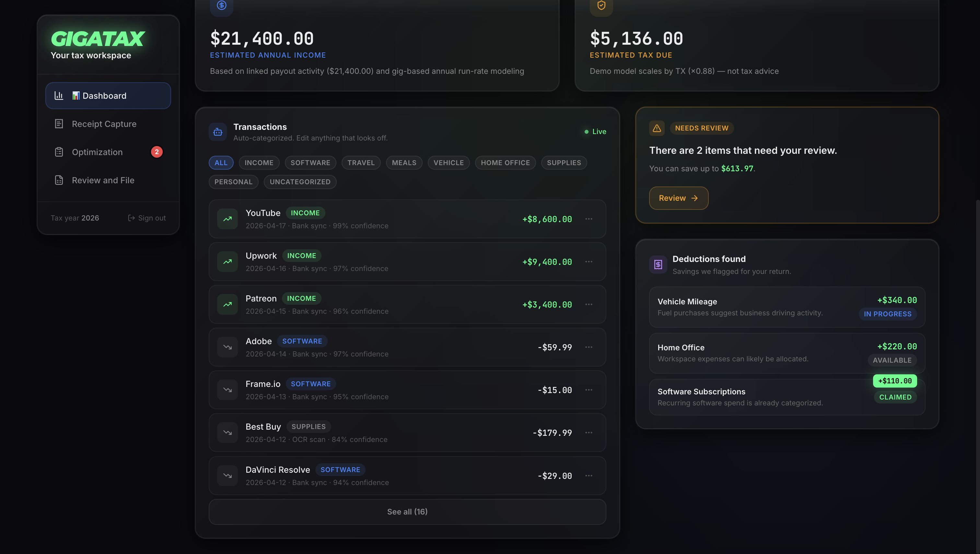This screenshot has height=554, width=980.
Task: Select the Vehicle Mileage deduction card
Action: click(x=762, y=307)
